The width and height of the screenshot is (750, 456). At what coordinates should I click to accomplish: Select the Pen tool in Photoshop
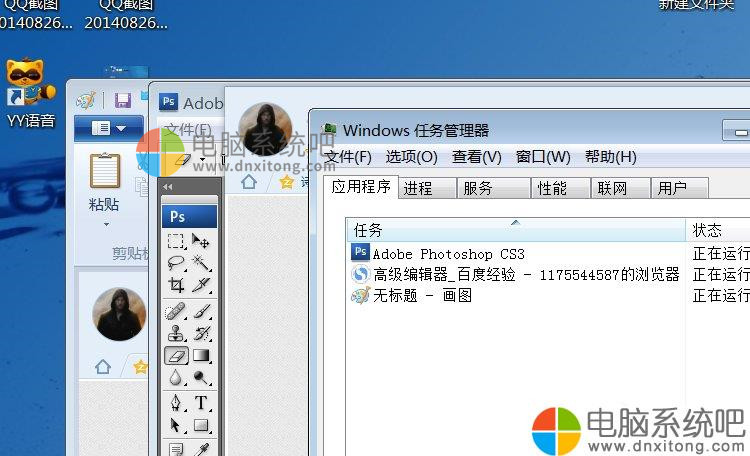point(176,403)
